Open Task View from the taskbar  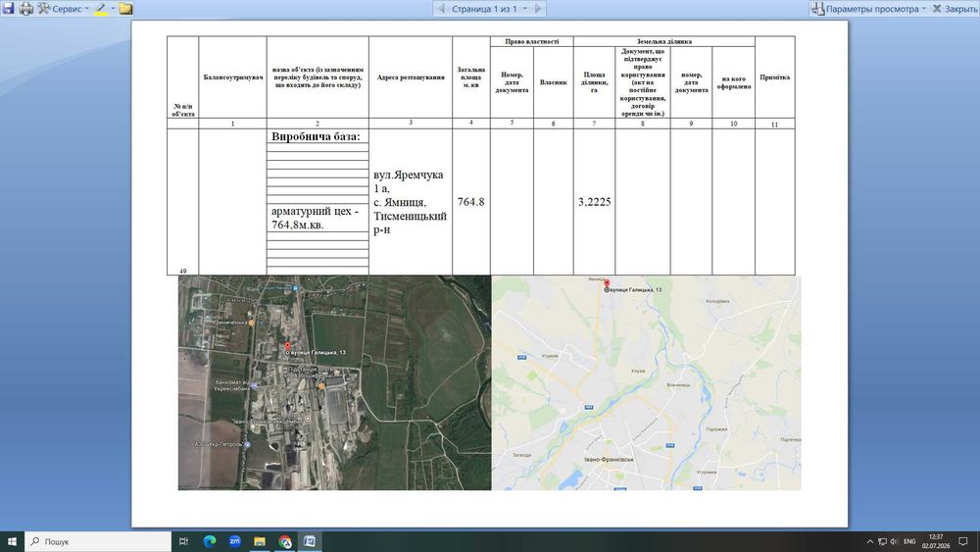[x=184, y=541]
